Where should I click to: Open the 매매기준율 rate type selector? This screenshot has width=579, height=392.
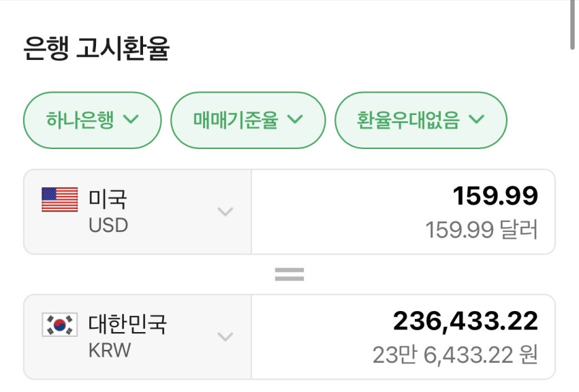point(247,120)
